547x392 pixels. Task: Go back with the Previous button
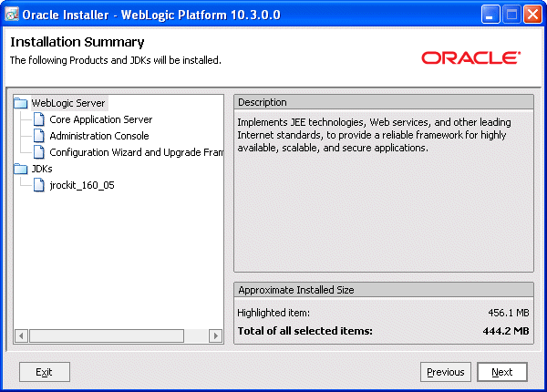[446, 372]
